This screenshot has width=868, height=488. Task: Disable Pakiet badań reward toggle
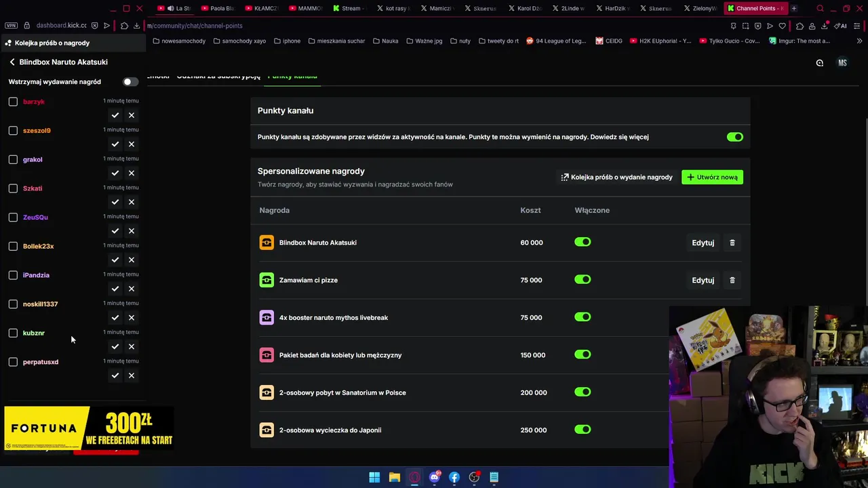point(583,354)
